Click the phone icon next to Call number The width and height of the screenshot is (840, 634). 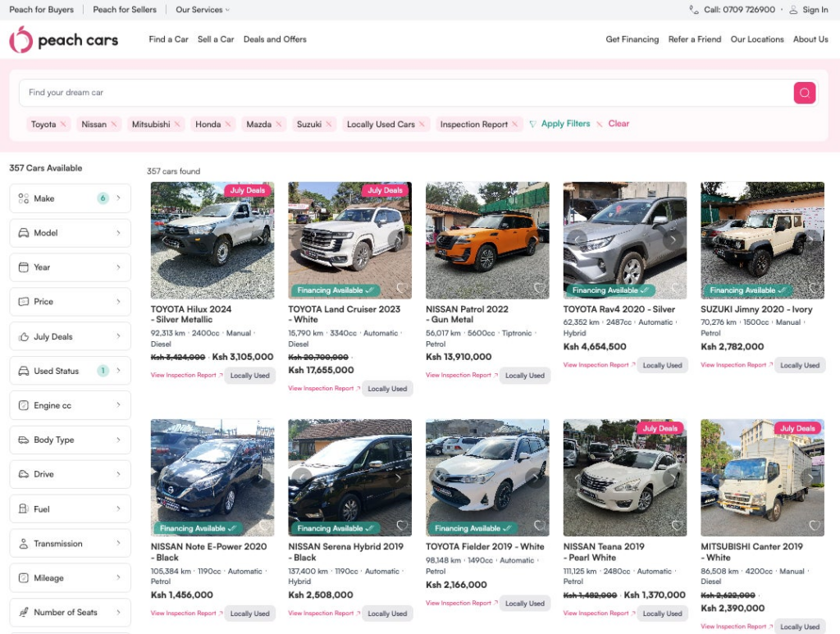pos(694,10)
